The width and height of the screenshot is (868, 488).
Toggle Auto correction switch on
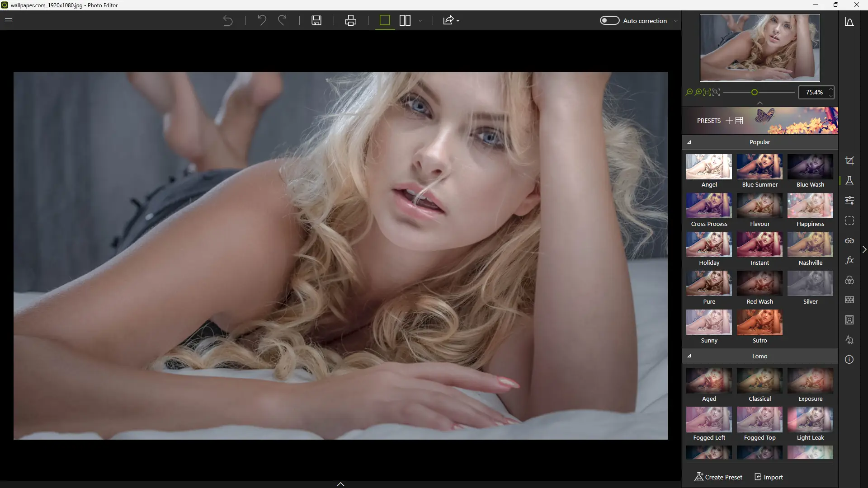pos(609,20)
